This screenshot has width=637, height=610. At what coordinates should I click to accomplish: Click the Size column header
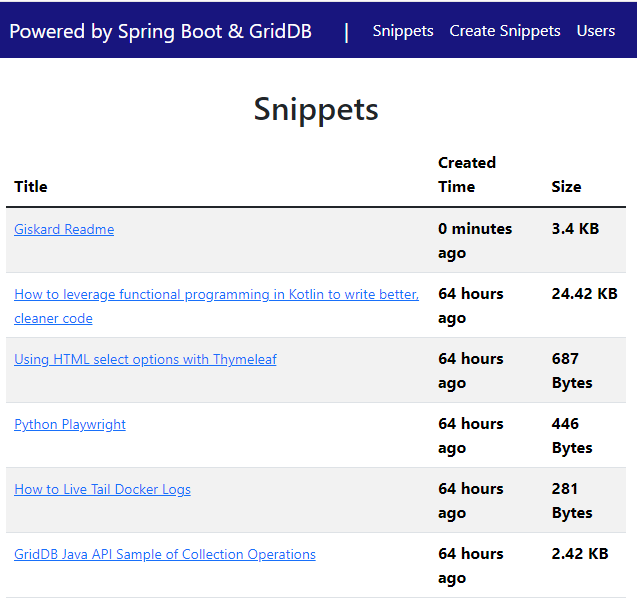(x=566, y=186)
